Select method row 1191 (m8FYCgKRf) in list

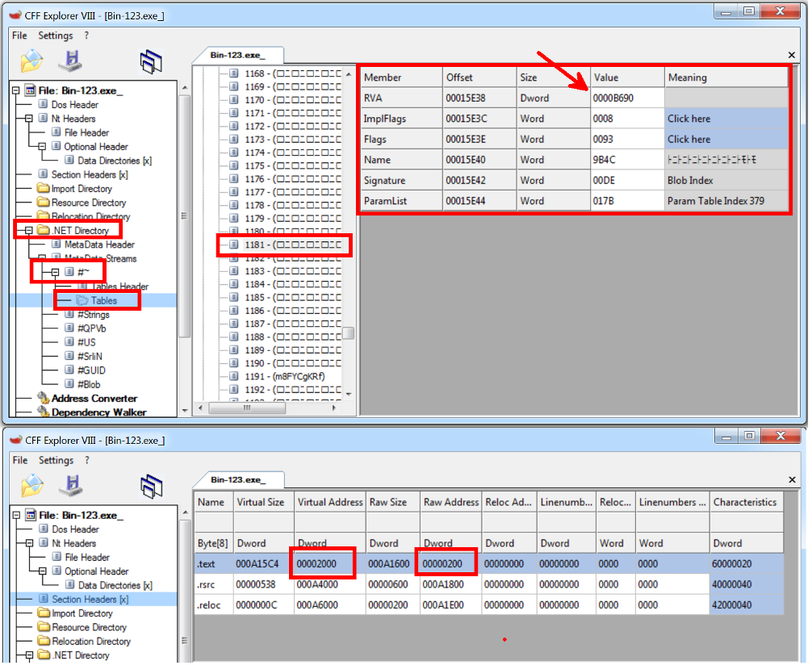tap(286, 376)
